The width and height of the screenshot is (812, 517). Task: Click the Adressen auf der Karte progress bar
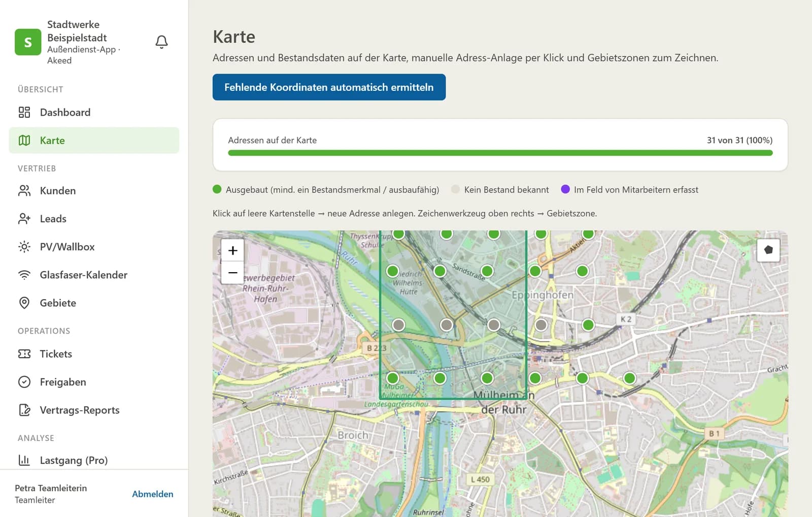coord(500,153)
